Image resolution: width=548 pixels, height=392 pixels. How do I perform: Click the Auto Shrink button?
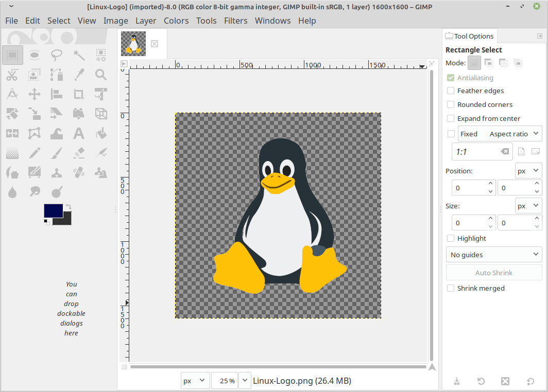(x=493, y=273)
